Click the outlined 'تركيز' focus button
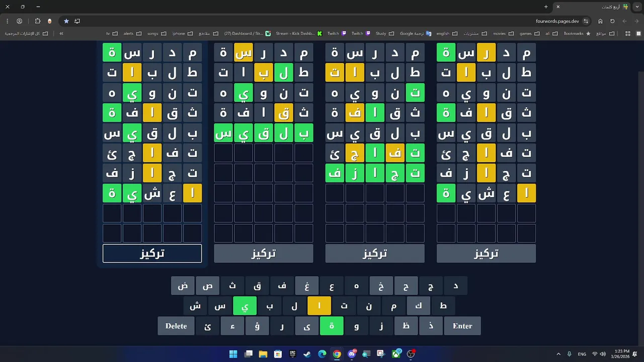The width and height of the screenshot is (644, 362). tap(152, 253)
